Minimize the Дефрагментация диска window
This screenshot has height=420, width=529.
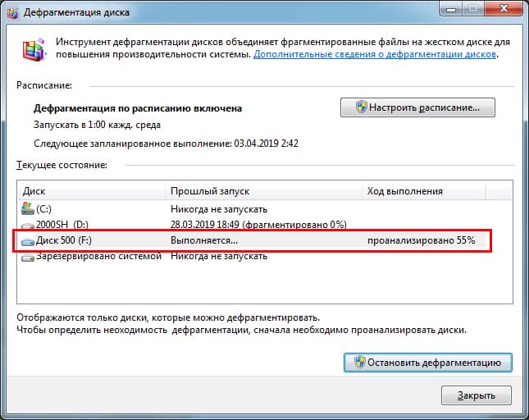(x=451, y=9)
